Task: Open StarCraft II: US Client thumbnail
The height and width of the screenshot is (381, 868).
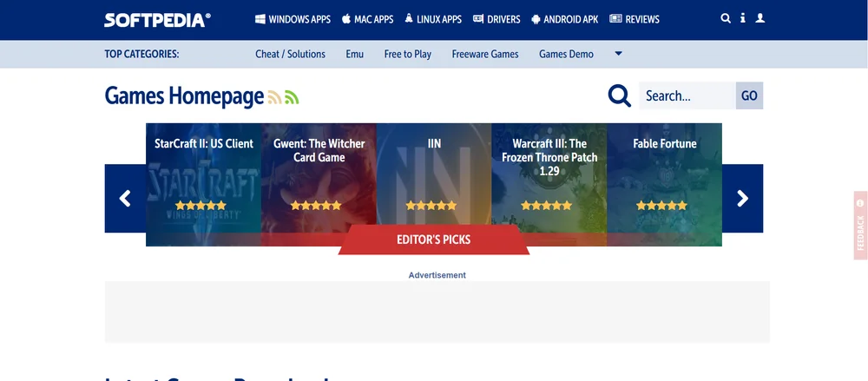Action: (x=203, y=184)
